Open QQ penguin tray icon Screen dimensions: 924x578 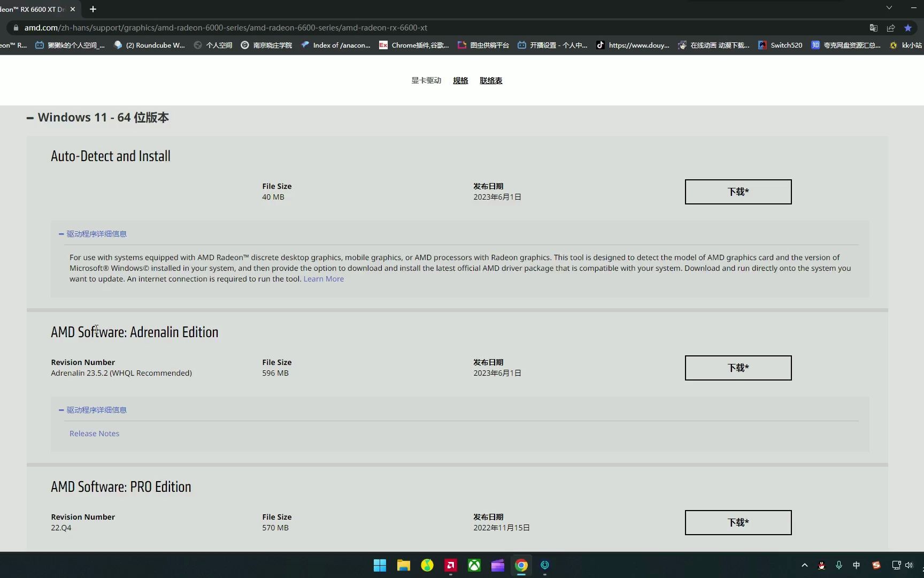point(821,565)
